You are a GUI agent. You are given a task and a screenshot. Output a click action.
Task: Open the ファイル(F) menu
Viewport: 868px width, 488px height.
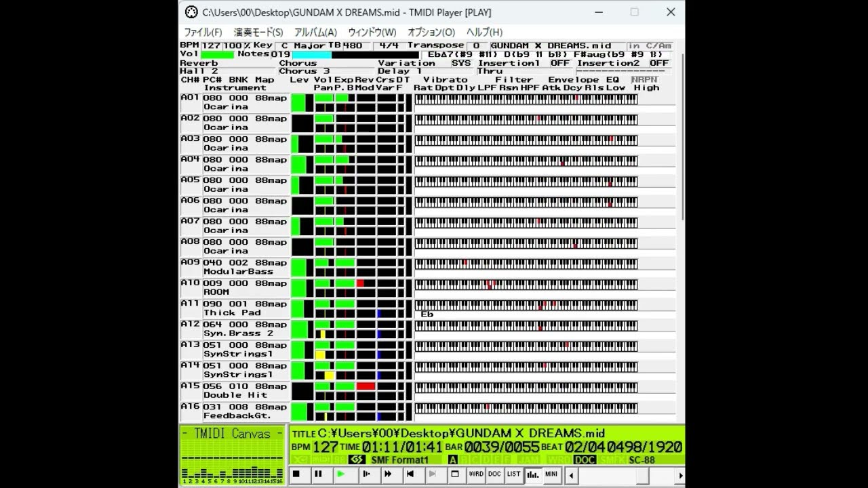[203, 32]
